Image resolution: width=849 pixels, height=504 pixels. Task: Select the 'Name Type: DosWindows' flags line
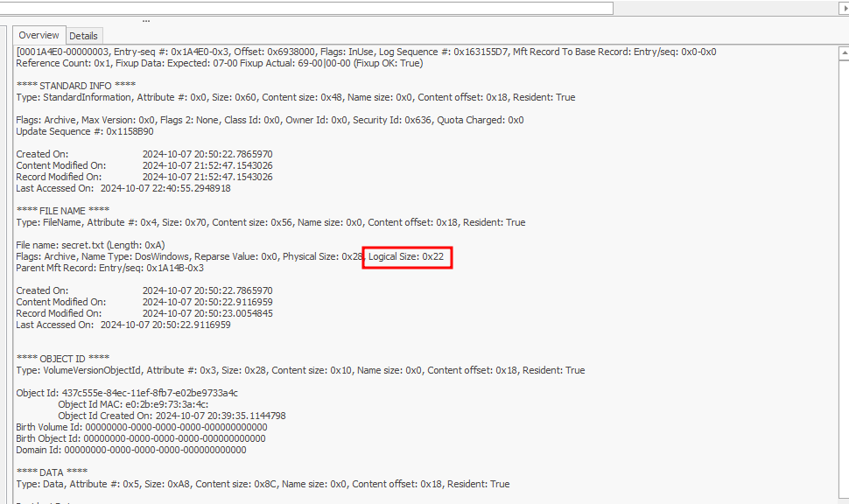click(230, 256)
